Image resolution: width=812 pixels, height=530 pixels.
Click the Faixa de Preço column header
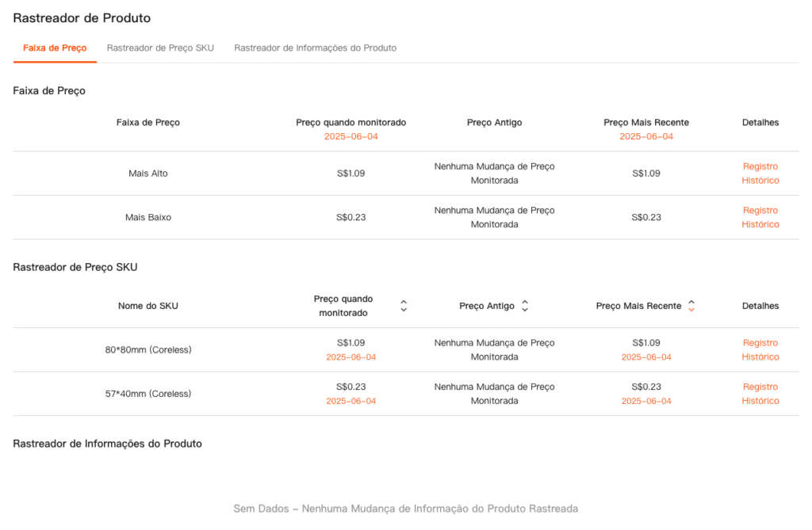click(x=148, y=123)
